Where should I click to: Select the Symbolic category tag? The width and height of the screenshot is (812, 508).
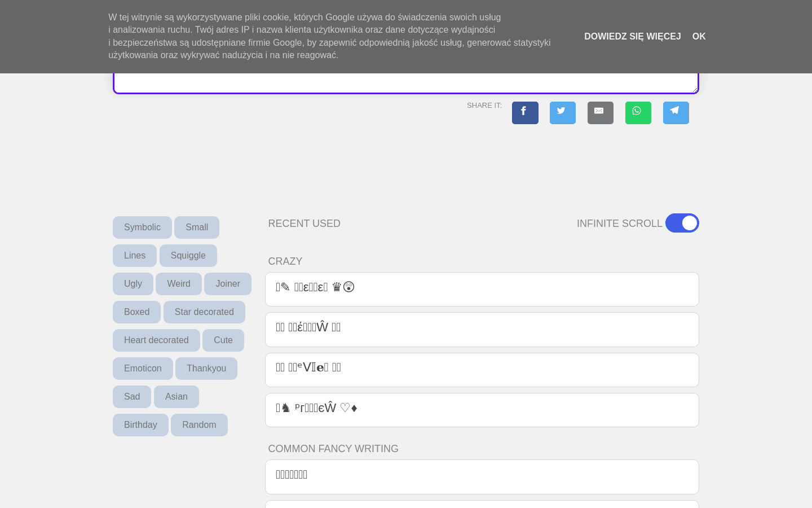pyautogui.click(x=142, y=227)
